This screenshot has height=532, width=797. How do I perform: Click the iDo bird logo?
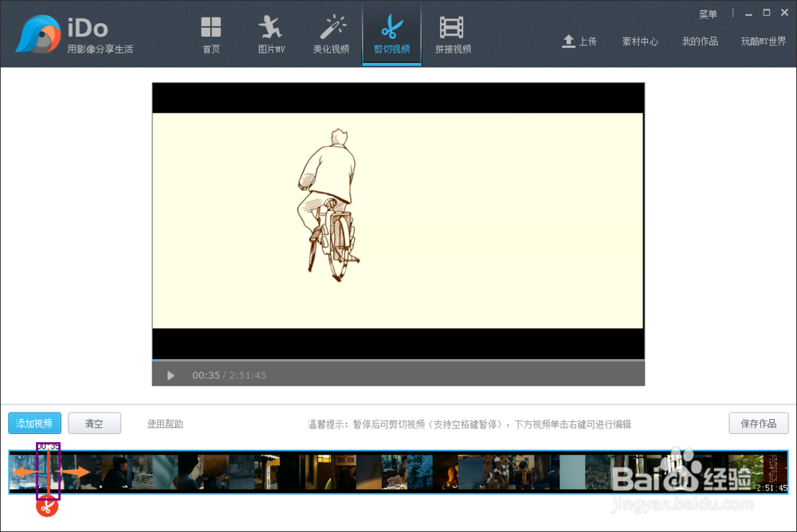[37, 34]
